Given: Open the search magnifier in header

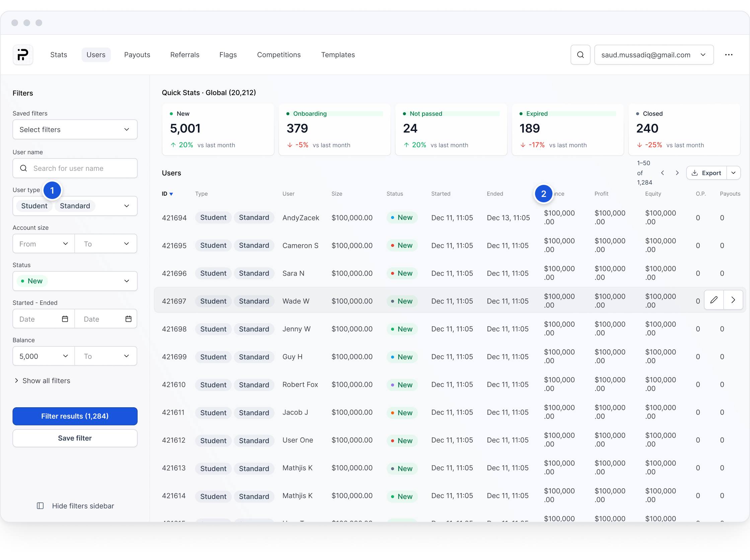Looking at the screenshot, I should pyautogui.click(x=580, y=55).
